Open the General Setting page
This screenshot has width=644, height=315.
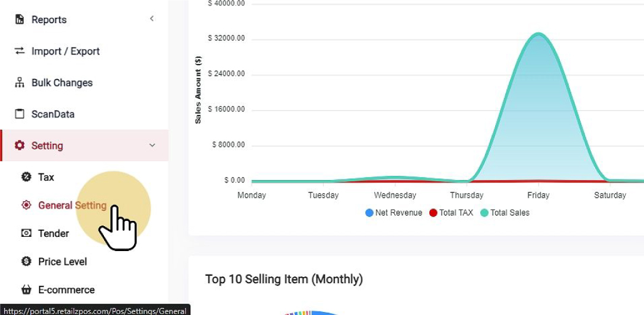click(x=72, y=205)
